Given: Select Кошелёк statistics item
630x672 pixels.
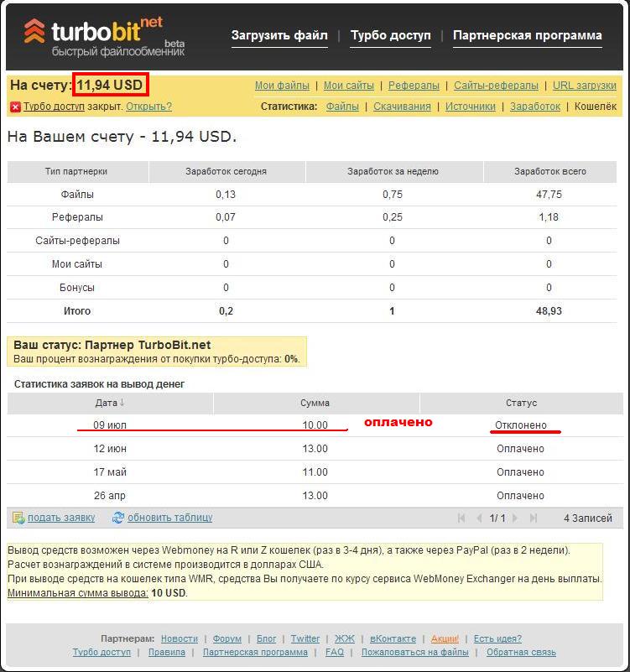Looking at the screenshot, I should pos(596,107).
